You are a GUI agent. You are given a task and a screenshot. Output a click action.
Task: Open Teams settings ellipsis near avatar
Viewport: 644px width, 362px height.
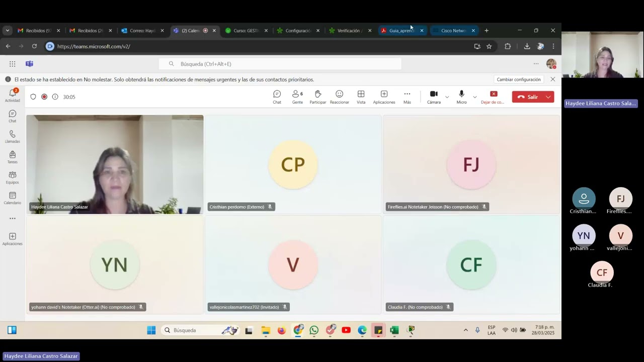coord(536,64)
